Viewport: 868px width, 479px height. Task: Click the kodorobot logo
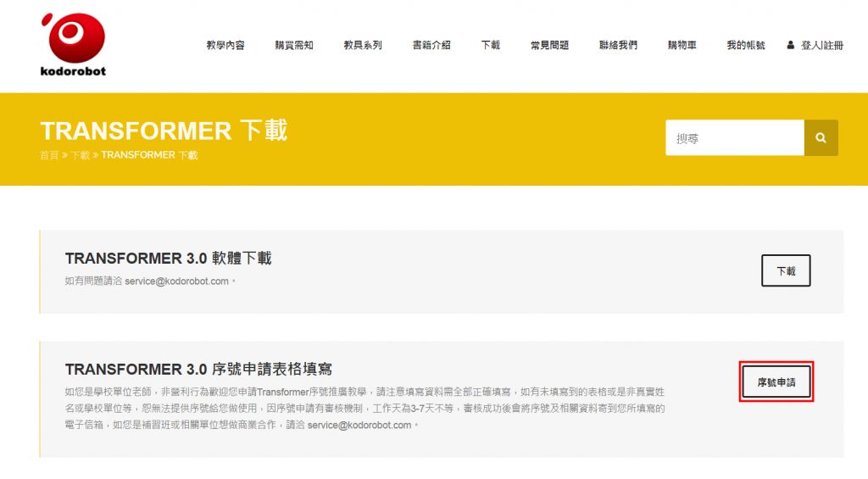(73, 44)
